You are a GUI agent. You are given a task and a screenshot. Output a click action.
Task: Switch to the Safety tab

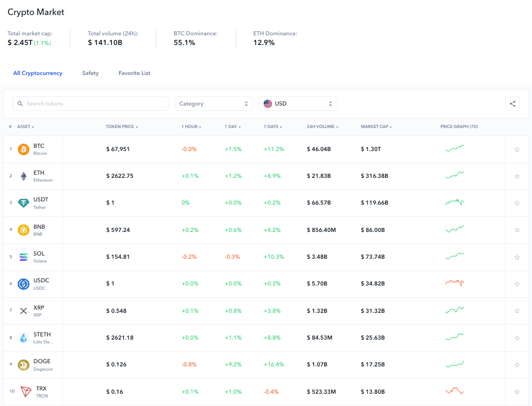pyautogui.click(x=90, y=73)
